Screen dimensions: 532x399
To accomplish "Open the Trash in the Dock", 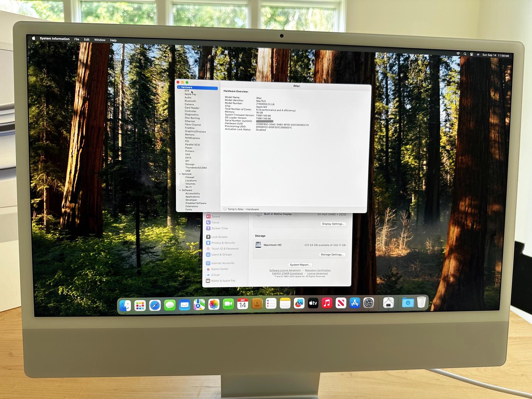I will click(x=421, y=302).
